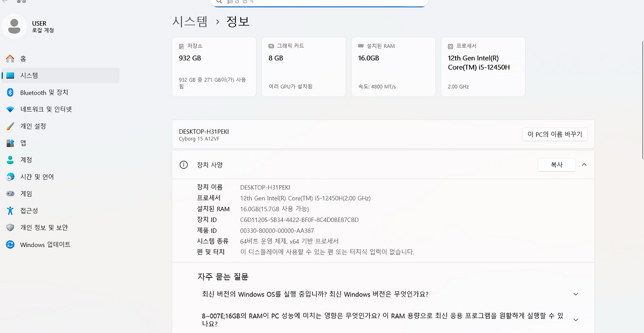Click the 복사 button for device specs
The height and width of the screenshot is (333, 644).
(556, 164)
